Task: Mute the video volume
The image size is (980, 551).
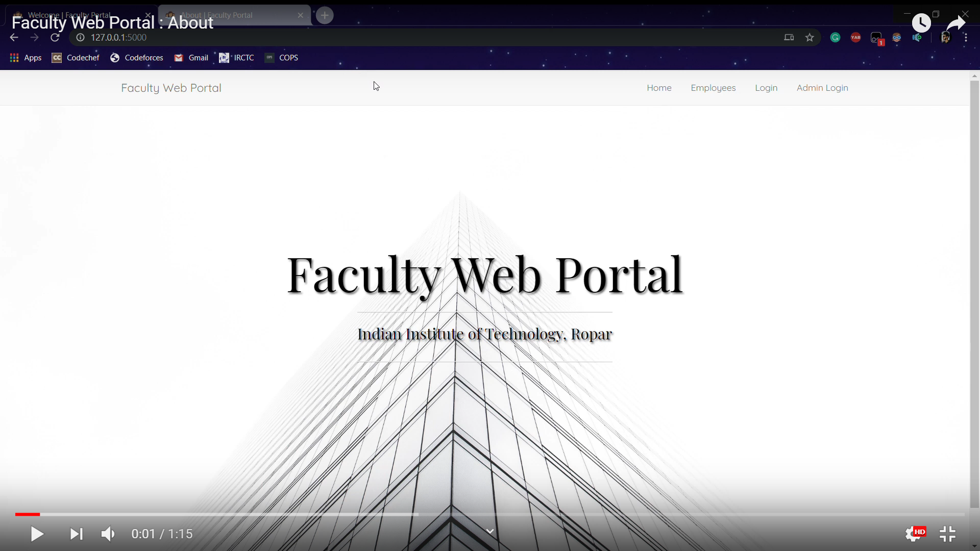Action: coord(108,534)
